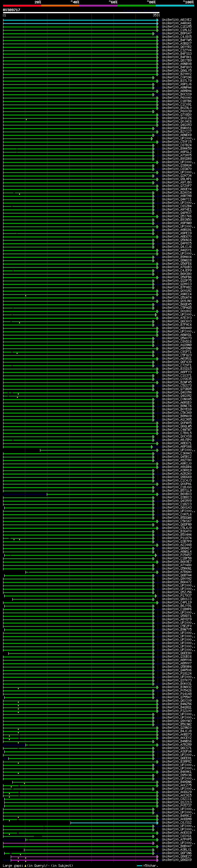Open the UniRef100_A8E670 entry
Image resolution: width=197 pixels, height=868 pixels.
pyautogui.click(x=176, y=236)
